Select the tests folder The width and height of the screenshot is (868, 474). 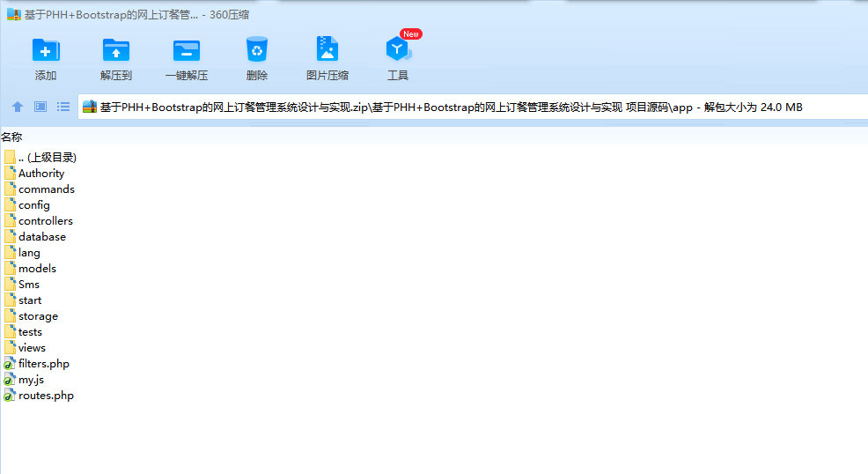[30, 332]
